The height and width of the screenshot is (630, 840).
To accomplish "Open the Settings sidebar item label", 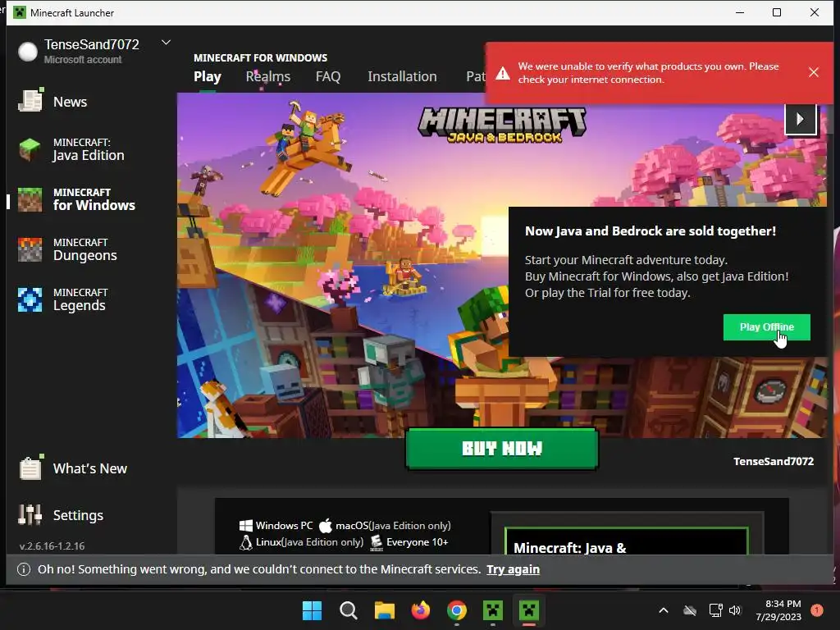I will (78, 515).
